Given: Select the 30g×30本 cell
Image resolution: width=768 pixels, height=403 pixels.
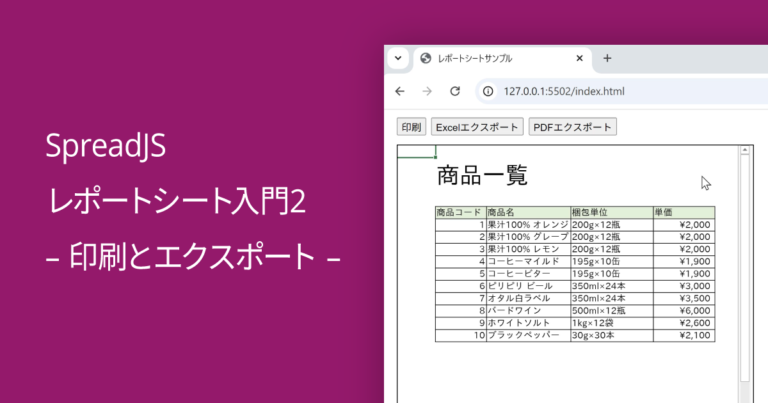Looking at the screenshot, I should [612, 335].
